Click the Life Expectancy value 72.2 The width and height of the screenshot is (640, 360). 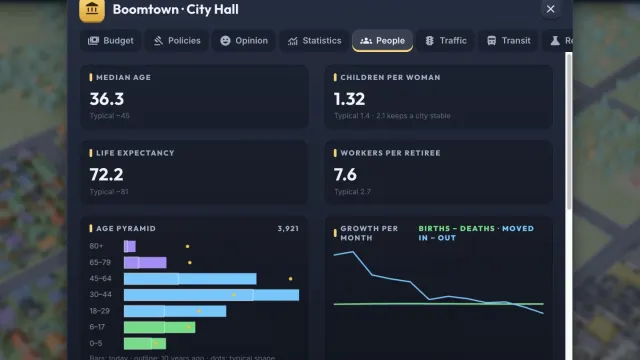(106, 175)
